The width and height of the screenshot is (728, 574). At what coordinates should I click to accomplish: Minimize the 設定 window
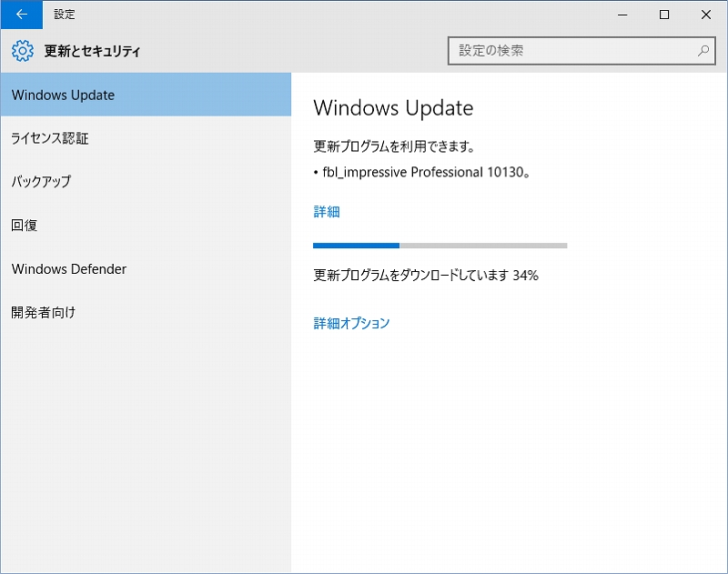pos(622,15)
